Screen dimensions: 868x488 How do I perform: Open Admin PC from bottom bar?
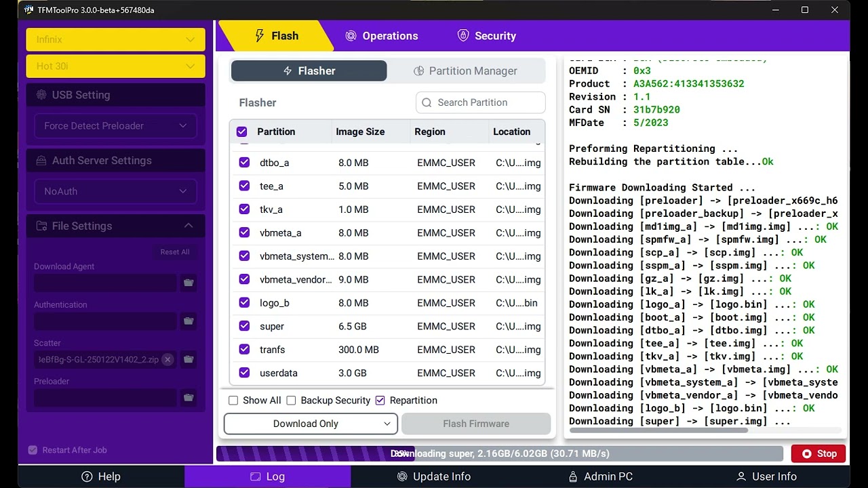[x=600, y=476]
